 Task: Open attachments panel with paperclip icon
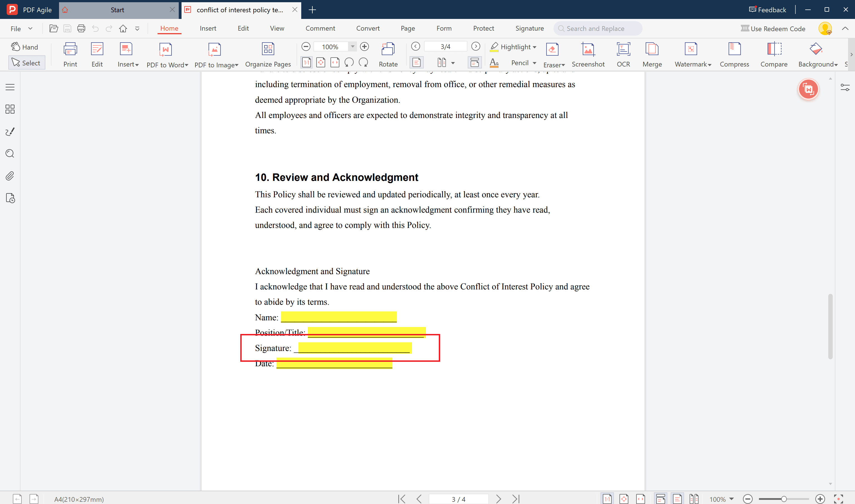coord(10,176)
